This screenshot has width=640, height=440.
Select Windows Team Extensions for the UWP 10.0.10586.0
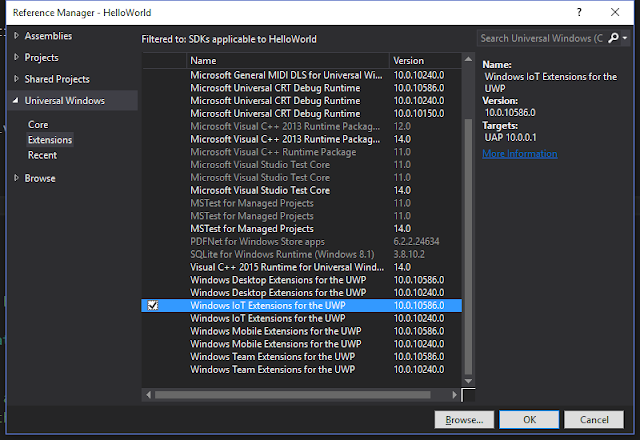point(302,356)
